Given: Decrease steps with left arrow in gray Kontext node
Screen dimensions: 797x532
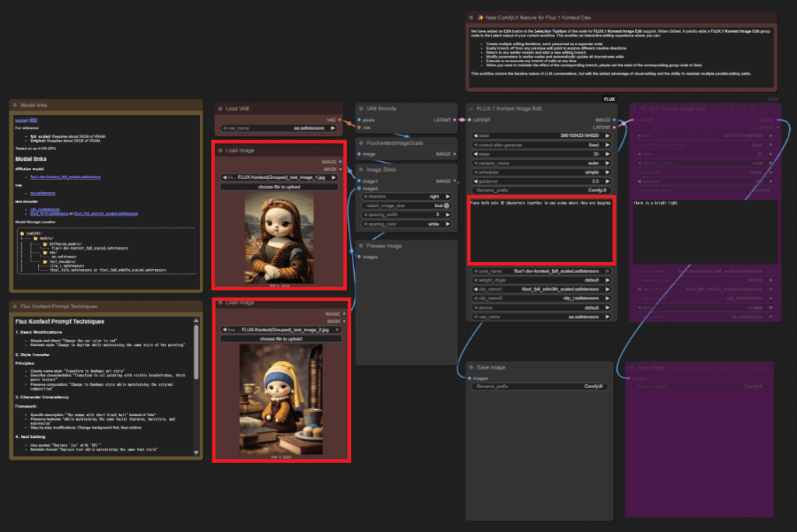Looking at the screenshot, I should tap(476, 154).
